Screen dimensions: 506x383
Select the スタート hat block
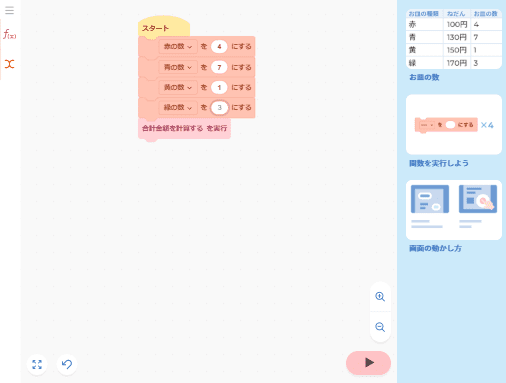click(164, 27)
